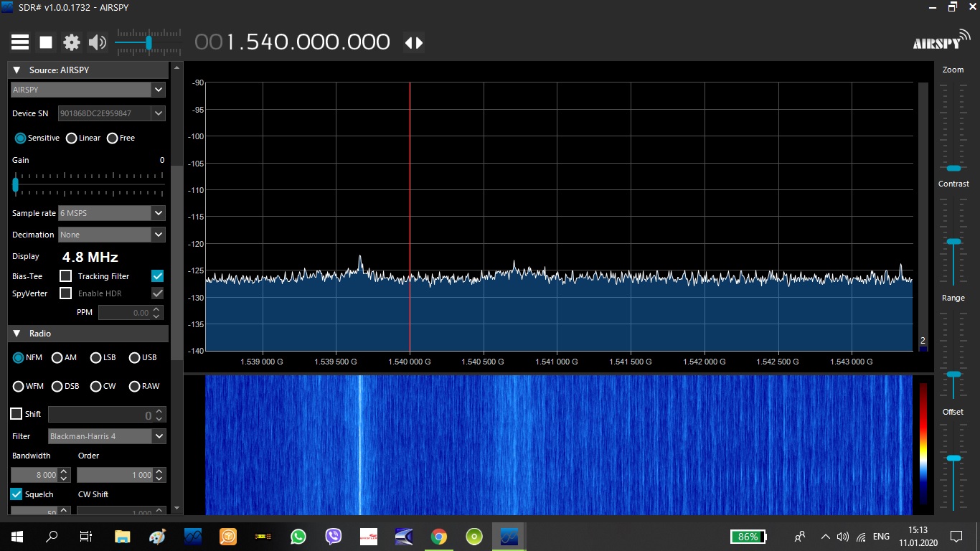Open the Filter Blackman-Harris 4 dropdown

107,436
